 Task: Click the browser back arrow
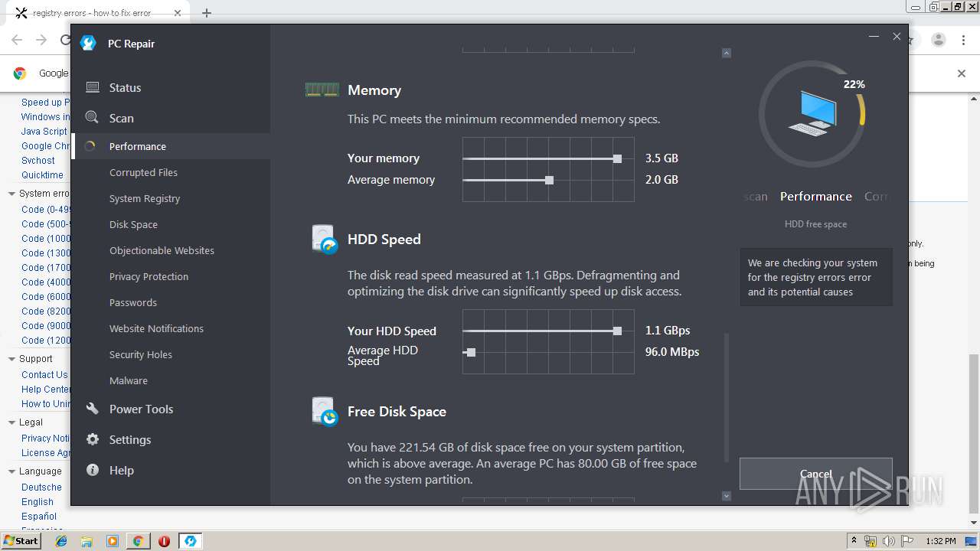(17, 40)
